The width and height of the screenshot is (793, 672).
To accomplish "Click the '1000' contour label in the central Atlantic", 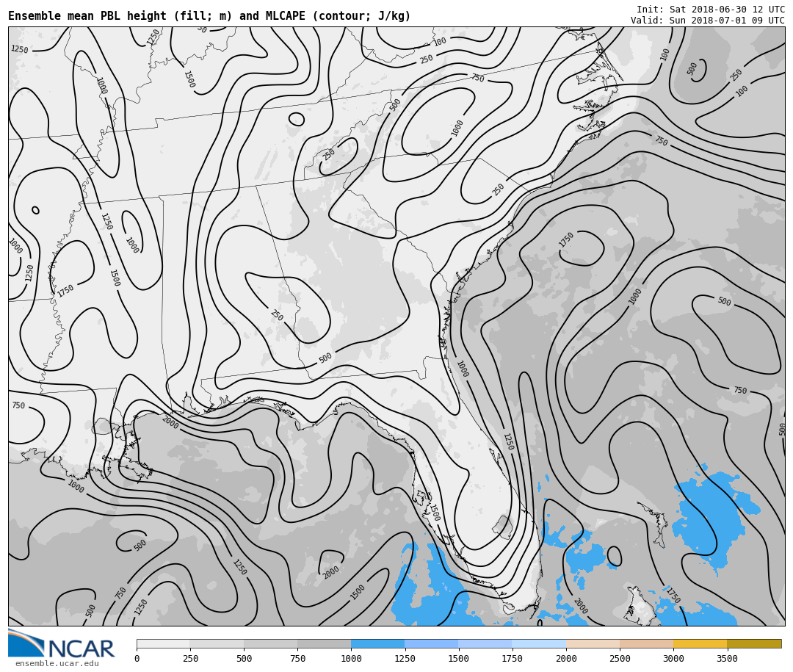I will pos(634,296).
